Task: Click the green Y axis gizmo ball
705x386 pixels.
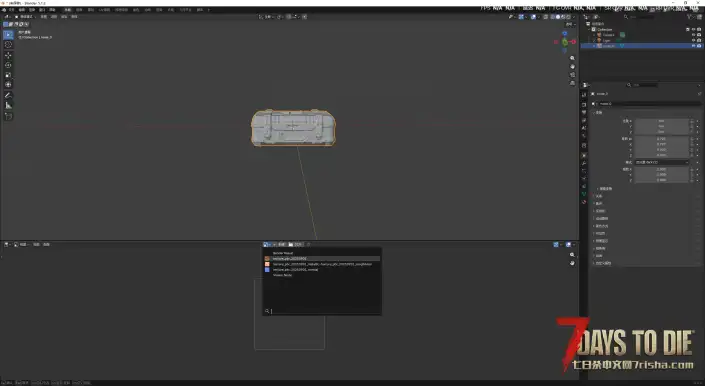Action: tap(565, 42)
